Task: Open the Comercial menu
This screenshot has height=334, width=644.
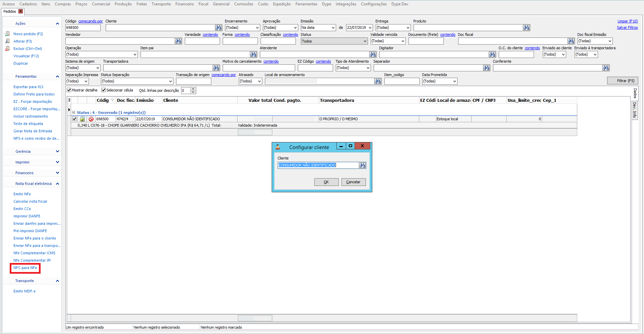Action: click(101, 4)
